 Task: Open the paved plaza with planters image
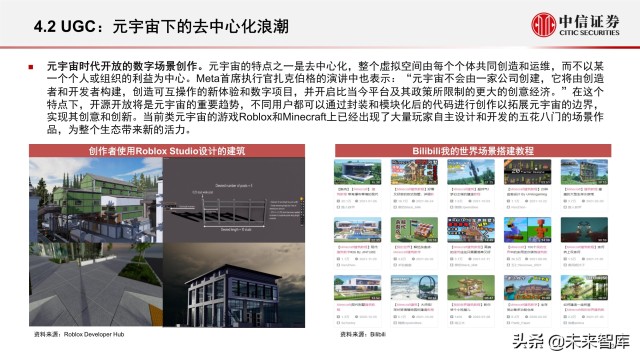coord(96,284)
